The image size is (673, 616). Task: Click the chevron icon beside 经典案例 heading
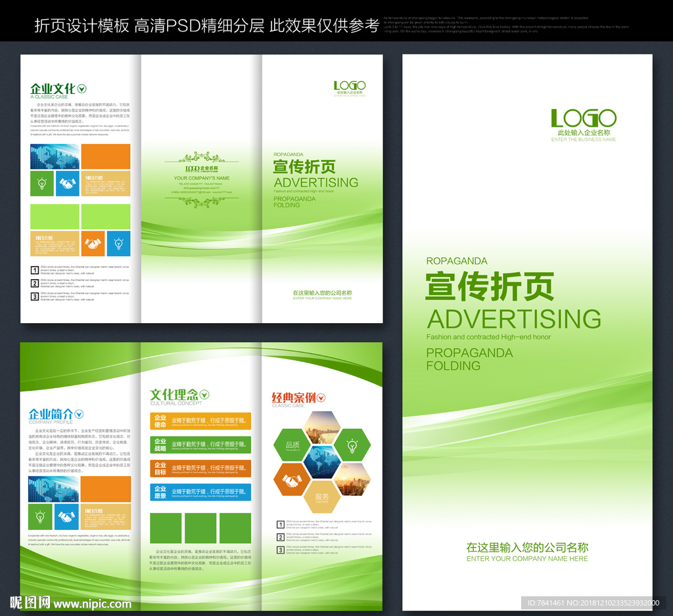[x=321, y=398]
